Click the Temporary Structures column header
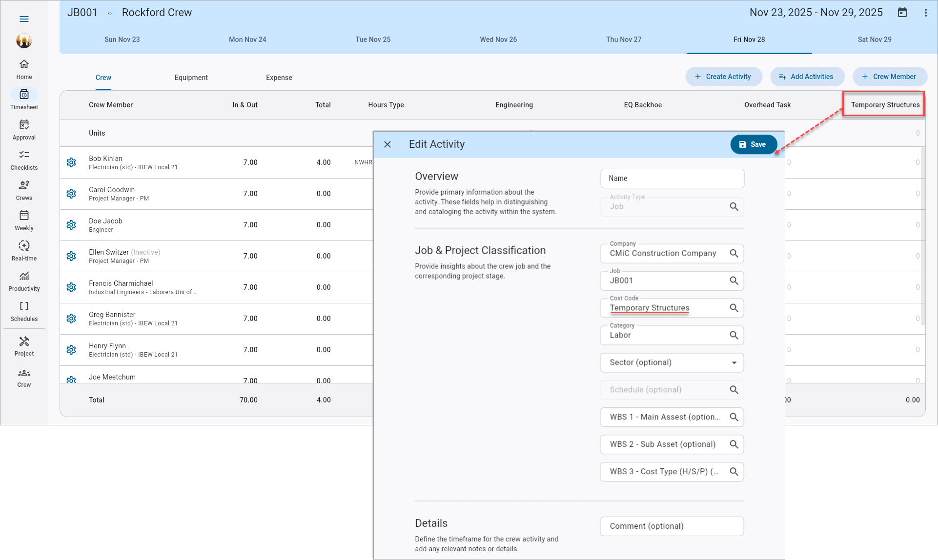Image resolution: width=938 pixels, height=560 pixels. click(x=884, y=105)
